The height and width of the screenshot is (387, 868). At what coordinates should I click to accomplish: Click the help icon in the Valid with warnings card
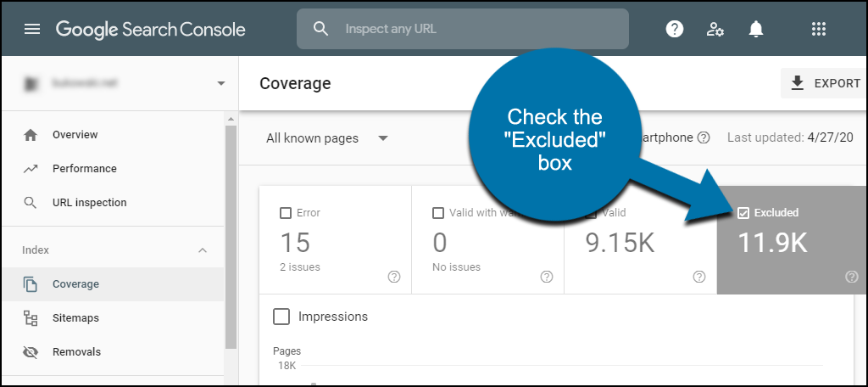pyautogui.click(x=547, y=277)
